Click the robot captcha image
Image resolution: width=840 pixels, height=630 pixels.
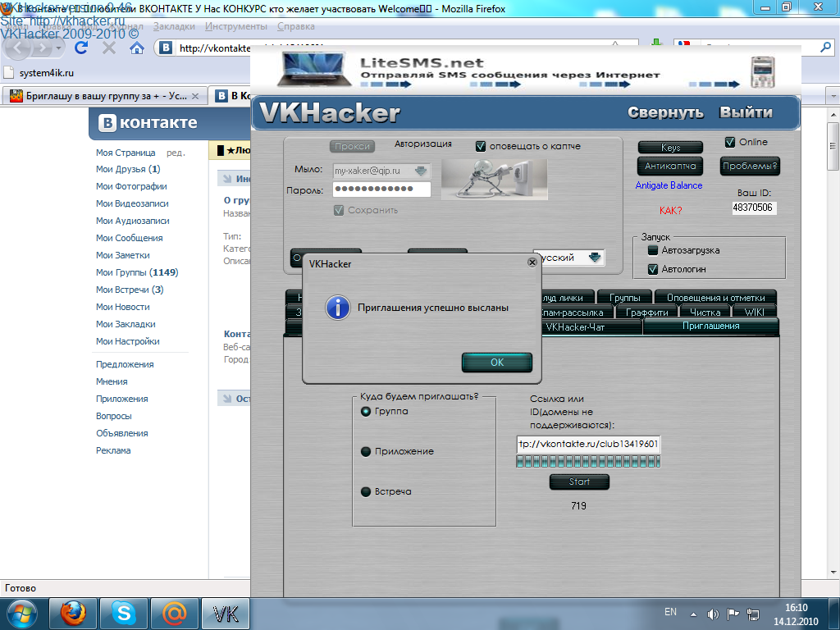pos(494,180)
